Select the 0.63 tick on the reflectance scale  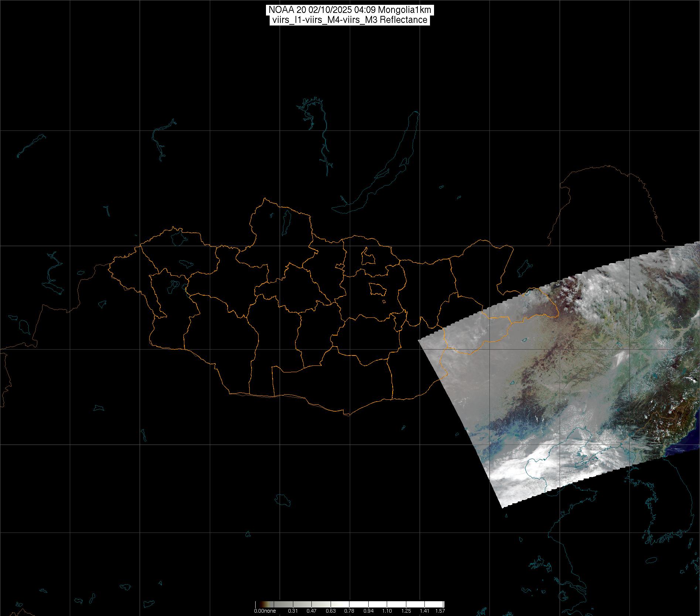(330, 611)
